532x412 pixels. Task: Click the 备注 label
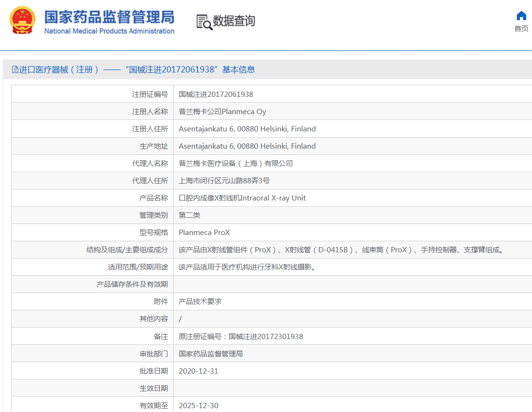pyautogui.click(x=161, y=336)
